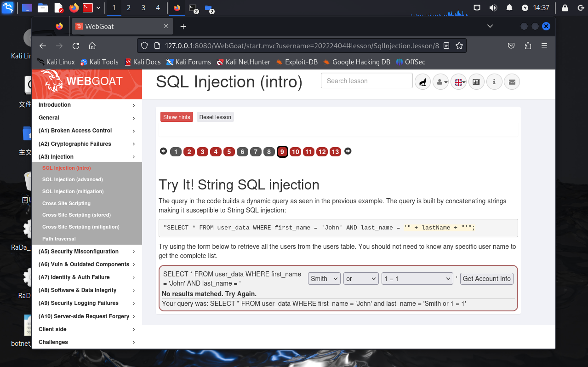
Task: Open SQL Injection (advanced) lesson
Action: [73, 179]
